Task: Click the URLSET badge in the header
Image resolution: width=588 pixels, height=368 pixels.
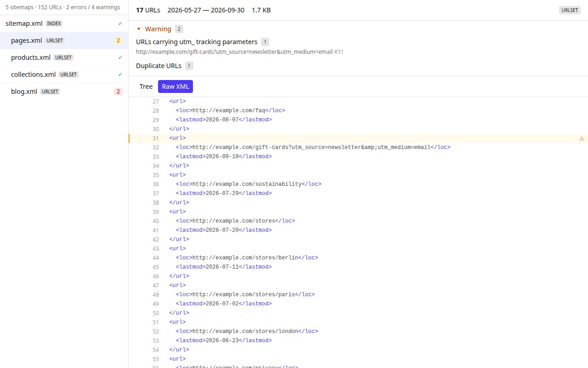Action: [570, 10]
